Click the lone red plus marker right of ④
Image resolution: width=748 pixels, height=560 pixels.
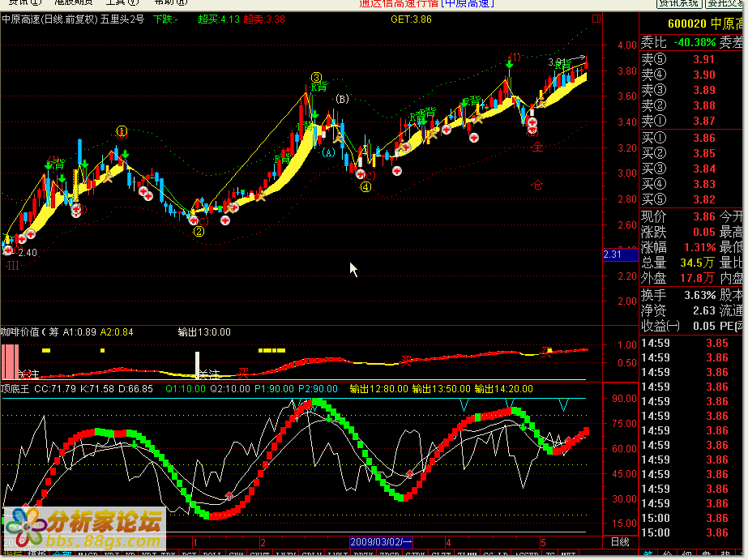397,171
